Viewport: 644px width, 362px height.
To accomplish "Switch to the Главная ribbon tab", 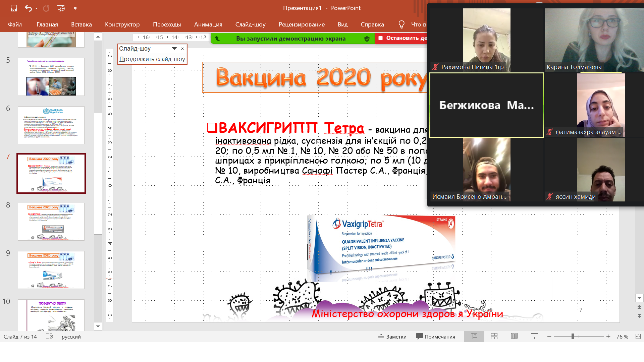I will point(47,24).
